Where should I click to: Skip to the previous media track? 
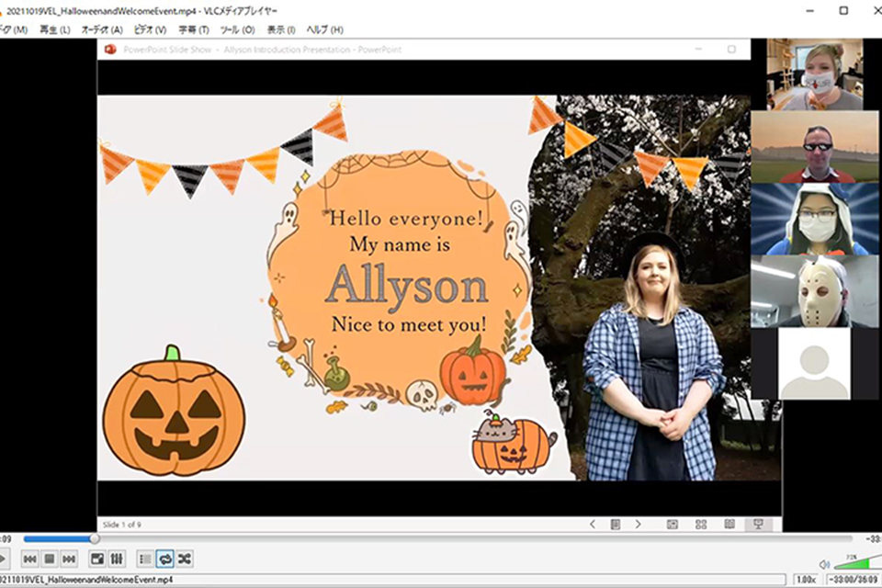click(29, 559)
